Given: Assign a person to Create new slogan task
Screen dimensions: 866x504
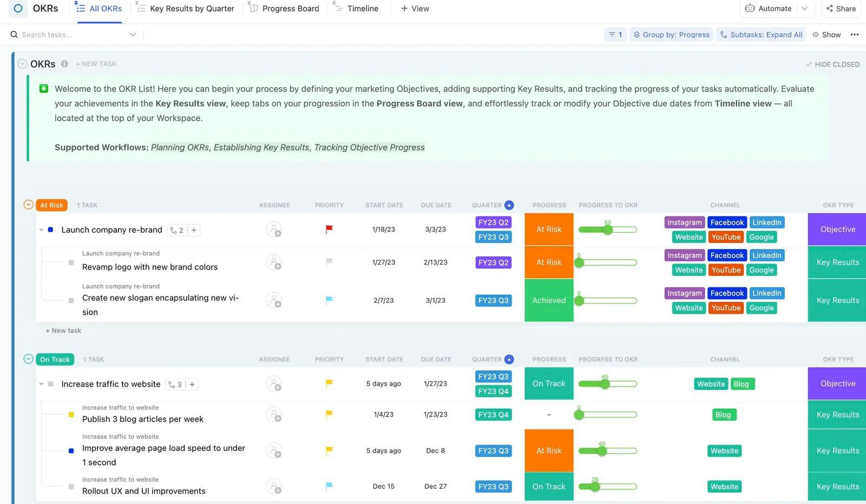Looking at the screenshot, I should coord(274,300).
